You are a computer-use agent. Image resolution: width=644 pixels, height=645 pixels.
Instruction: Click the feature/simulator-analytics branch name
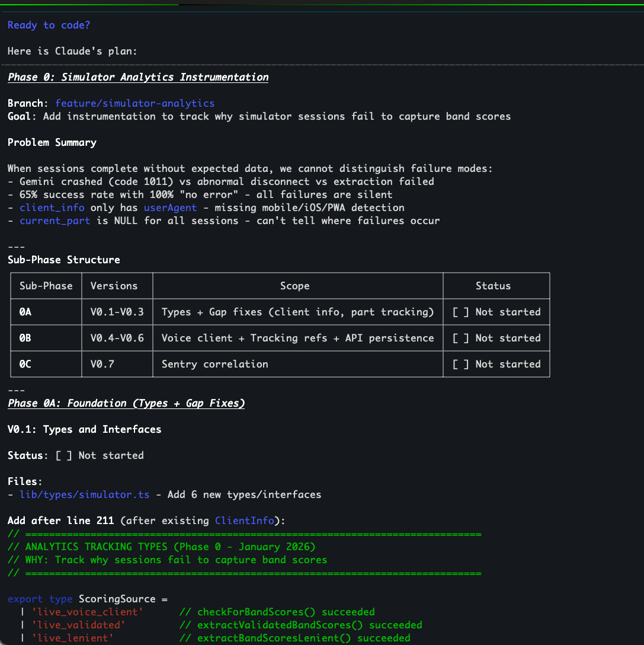[134, 103]
